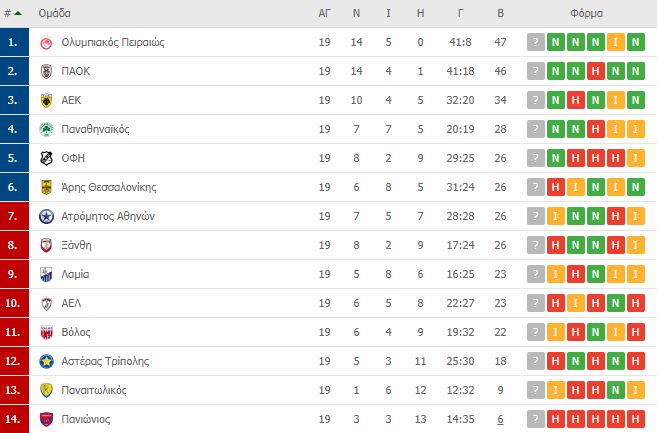Screen dimensions: 658x433
Task: Click the Παναιτωλικός yellow shield icon
Action: tap(46, 390)
